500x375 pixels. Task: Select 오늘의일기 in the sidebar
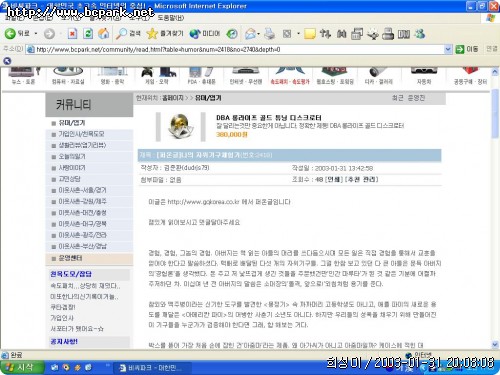[x=72, y=156]
